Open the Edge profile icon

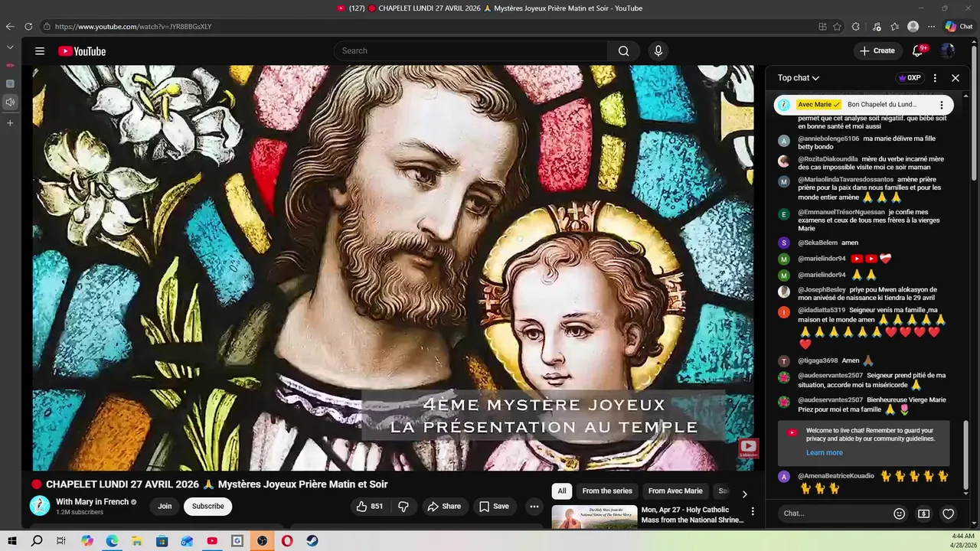(x=913, y=27)
